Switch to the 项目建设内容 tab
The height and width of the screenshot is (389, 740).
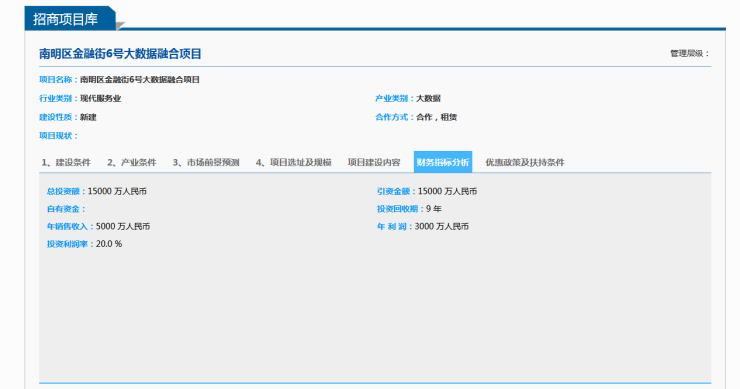[x=374, y=162]
